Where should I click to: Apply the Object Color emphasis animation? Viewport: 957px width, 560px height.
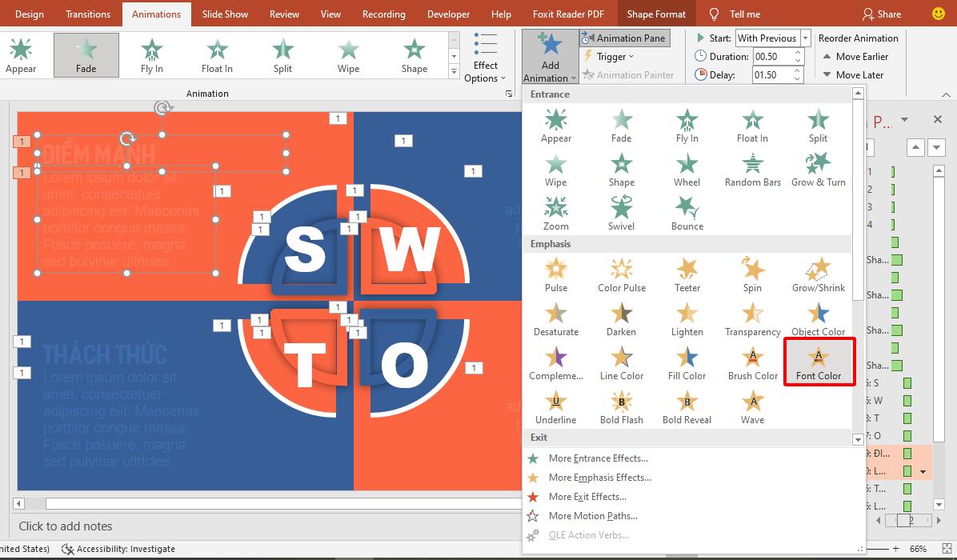pyautogui.click(x=818, y=317)
